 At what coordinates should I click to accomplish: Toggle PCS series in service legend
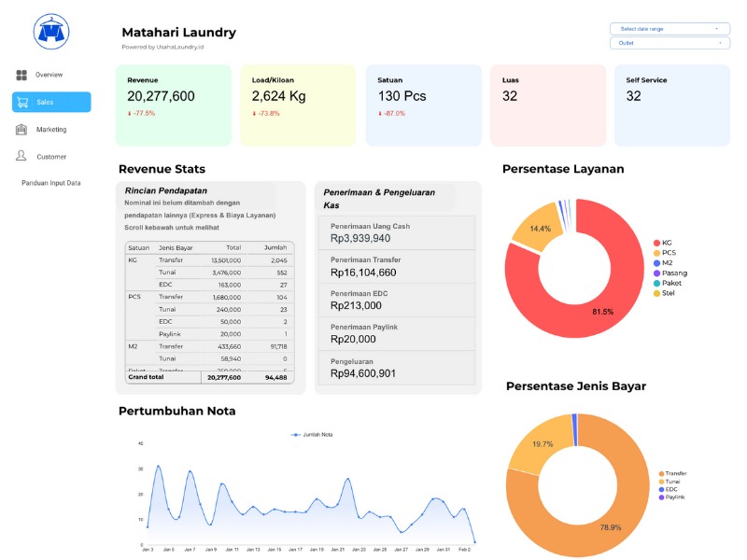tap(669, 253)
